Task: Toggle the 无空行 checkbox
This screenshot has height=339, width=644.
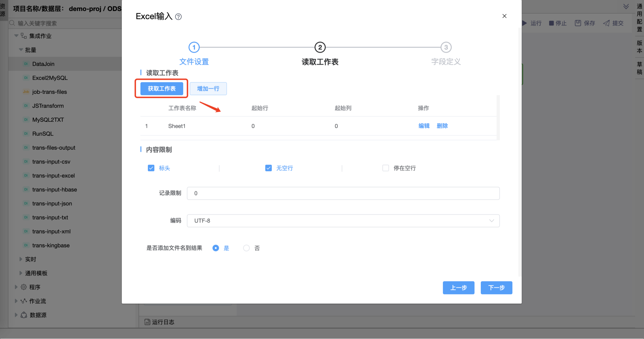Action: (x=268, y=168)
